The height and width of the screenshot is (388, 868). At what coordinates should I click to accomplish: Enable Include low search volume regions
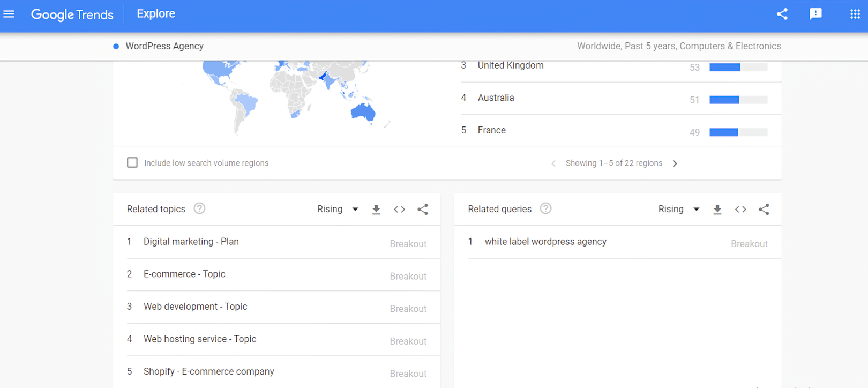132,162
